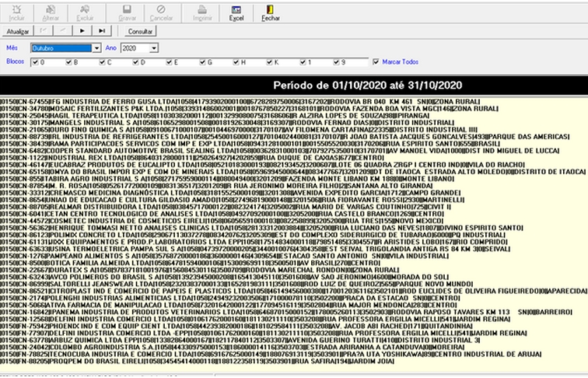
Task: Toggle the block 1 checkbox
Action: (303, 62)
